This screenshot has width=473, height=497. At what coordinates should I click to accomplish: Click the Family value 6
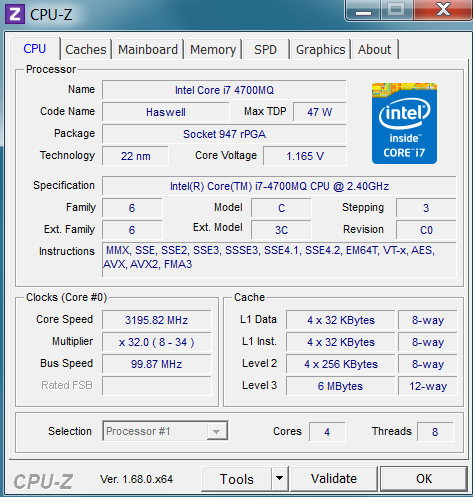[132, 208]
